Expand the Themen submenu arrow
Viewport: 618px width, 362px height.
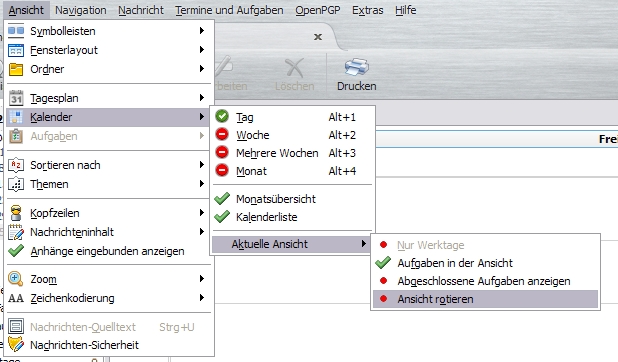pyautogui.click(x=202, y=184)
